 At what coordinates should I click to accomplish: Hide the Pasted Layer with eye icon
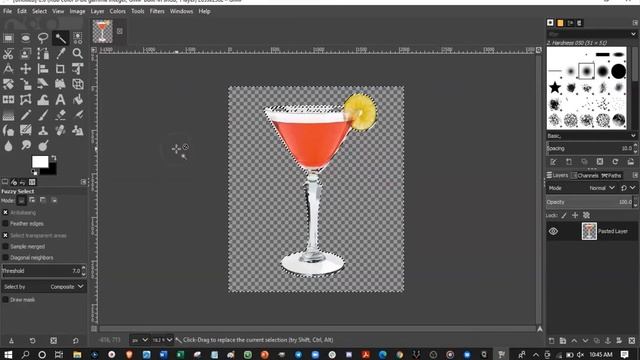click(553, 231)
